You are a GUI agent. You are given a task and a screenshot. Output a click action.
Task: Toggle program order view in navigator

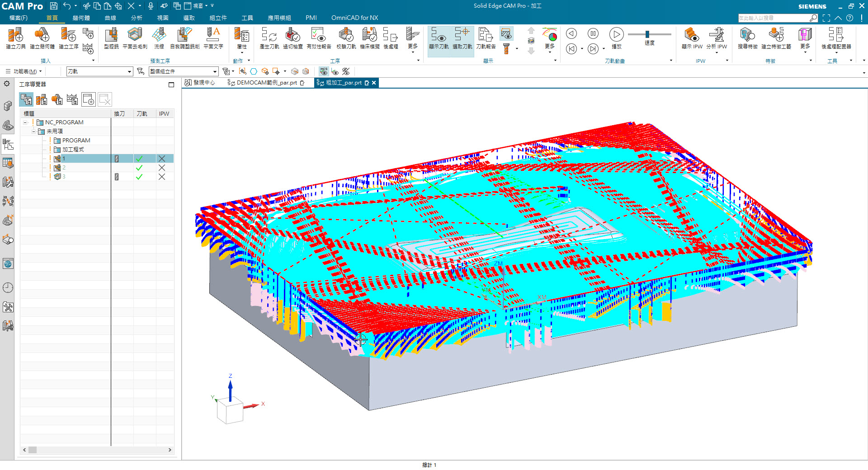click(26, 99)
